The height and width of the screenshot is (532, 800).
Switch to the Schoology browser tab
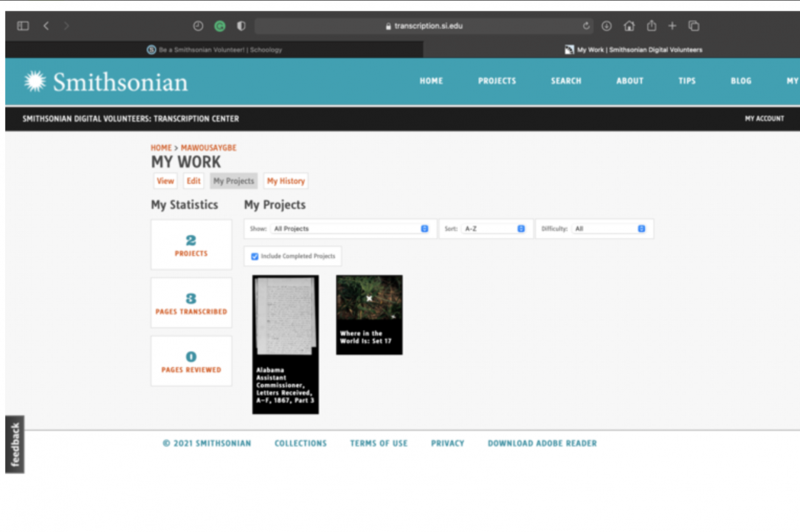coord(214,49)
